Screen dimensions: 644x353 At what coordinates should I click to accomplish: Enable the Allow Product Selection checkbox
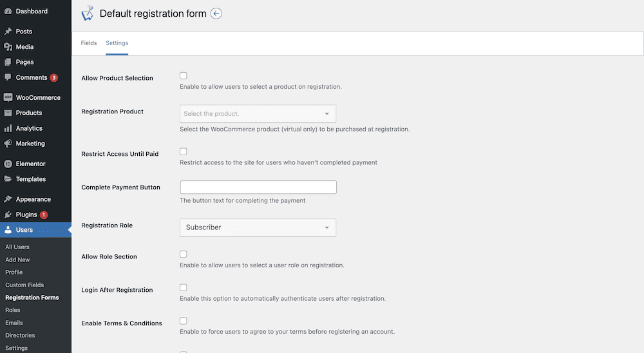[x=183, y=75]
